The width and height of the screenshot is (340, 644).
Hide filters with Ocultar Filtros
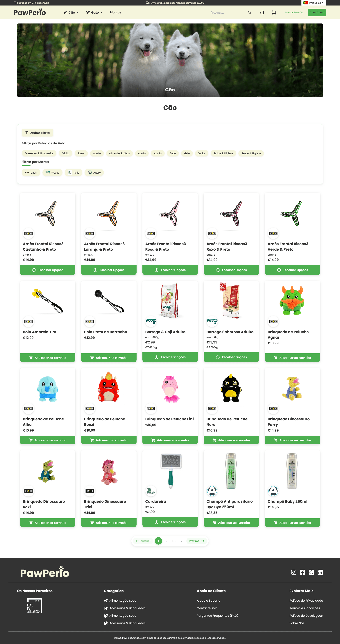tap(37, 133)
